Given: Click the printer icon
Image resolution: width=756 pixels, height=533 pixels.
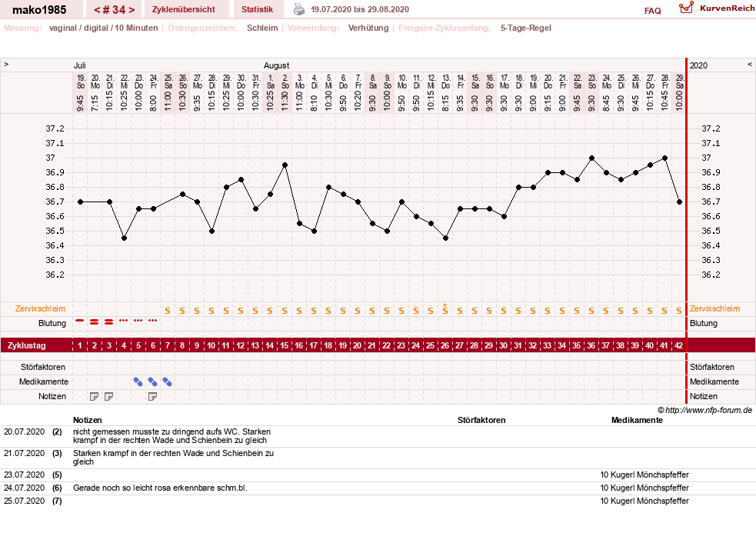Looking at the screenshot, I should coord(299,9).
